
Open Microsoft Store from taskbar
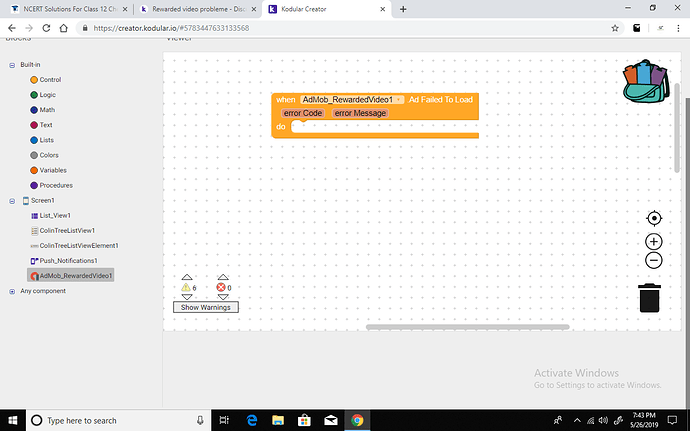click(x=304, y=420)
